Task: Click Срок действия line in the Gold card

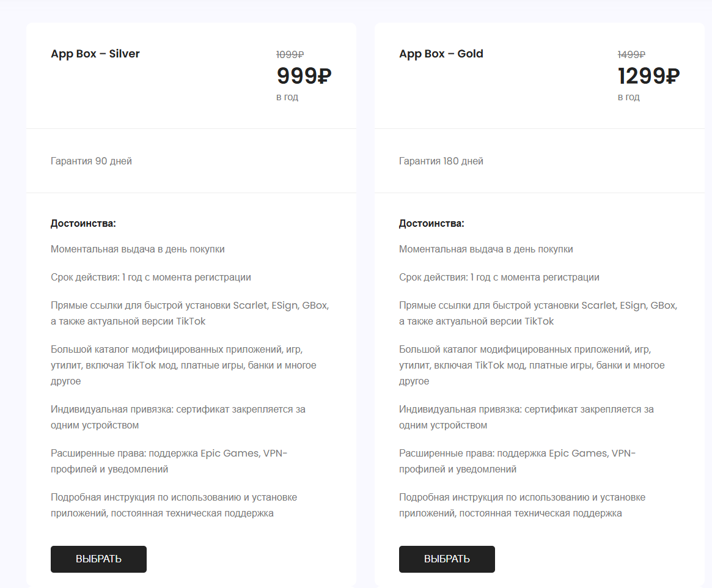Action: pyautogui.click(x=499, y=277)
